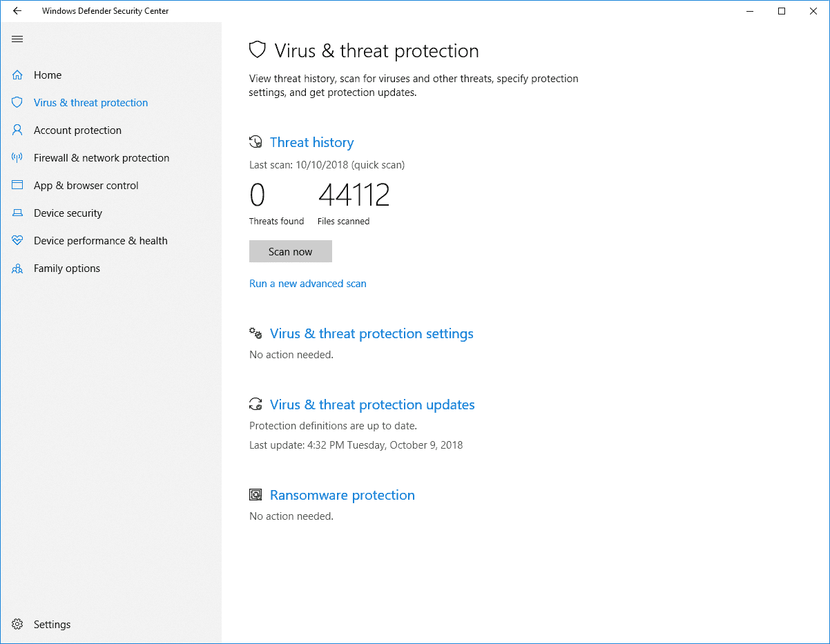Click the Family options people icon

coord(17,269)
